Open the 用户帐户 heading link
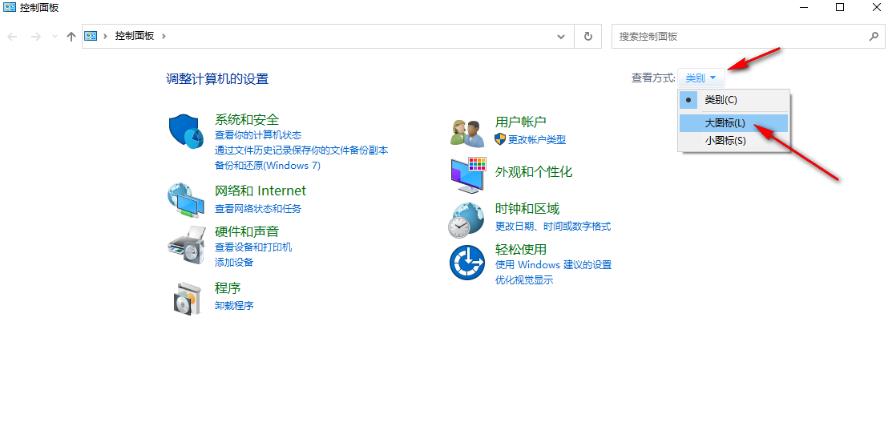The width and height of the screenshot is (892, 442). click(x=521, y=122)
